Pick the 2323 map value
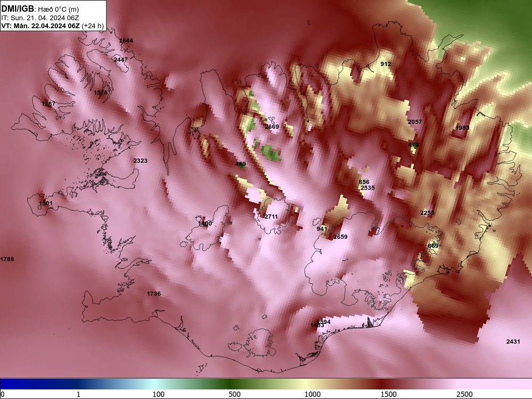The image size is (532, 399). 140,161
